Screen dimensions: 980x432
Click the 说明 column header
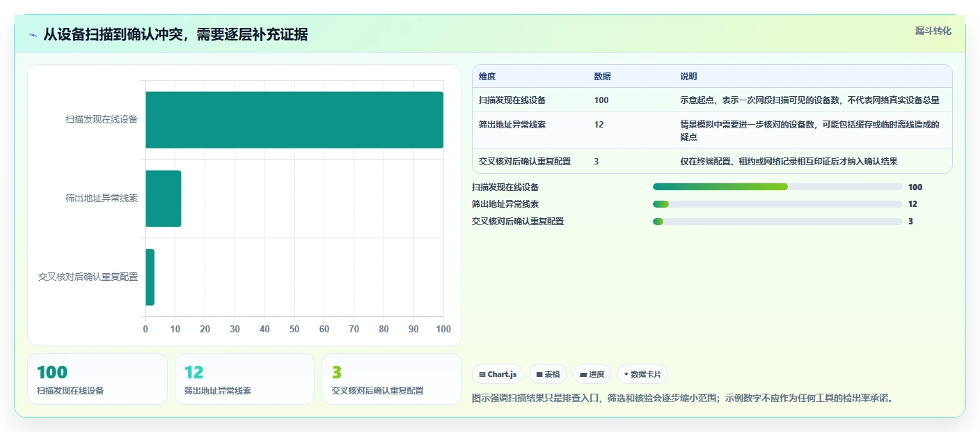[689, 77]
